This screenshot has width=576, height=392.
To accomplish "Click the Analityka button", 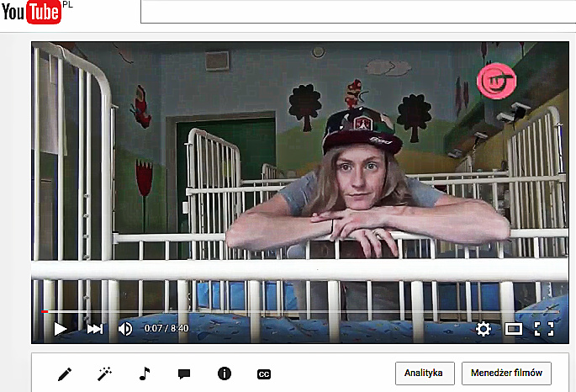I will point(425,373).
